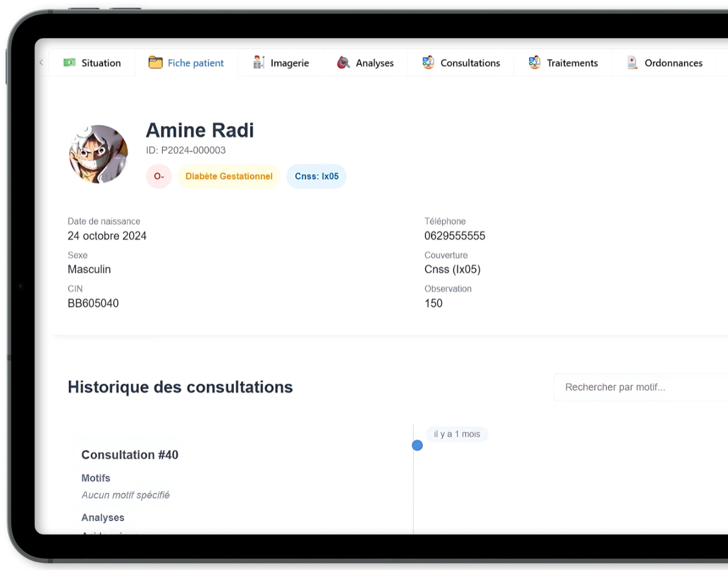Click the O- blood type badge
This screenshot has height=570, width=728.
(159, 176)
